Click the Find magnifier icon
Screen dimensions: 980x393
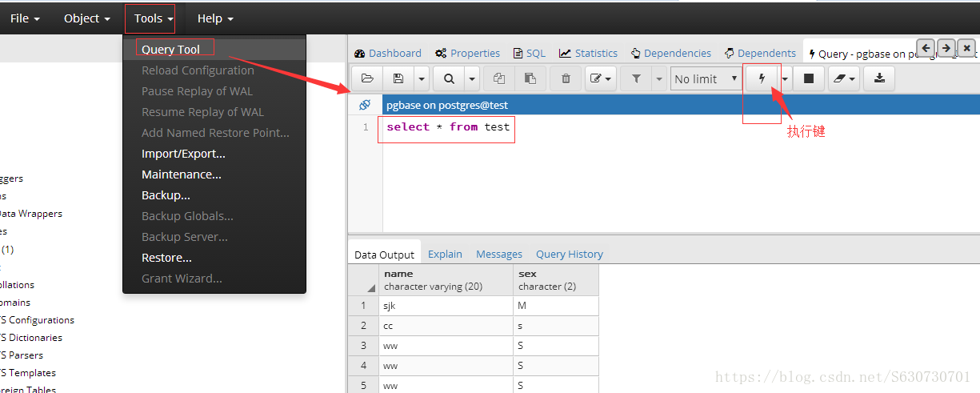tap(449, 78)
